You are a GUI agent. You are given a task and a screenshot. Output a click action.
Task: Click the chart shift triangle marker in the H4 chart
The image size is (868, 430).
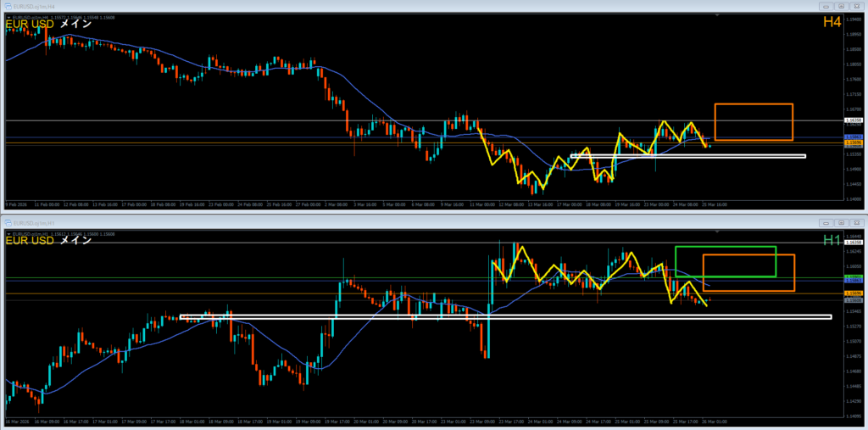coord(718,16)
